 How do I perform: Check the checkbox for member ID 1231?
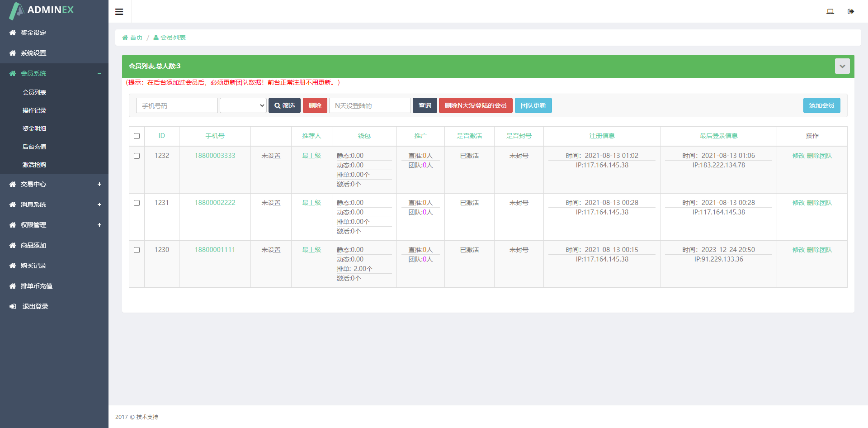tap(137, 203)
